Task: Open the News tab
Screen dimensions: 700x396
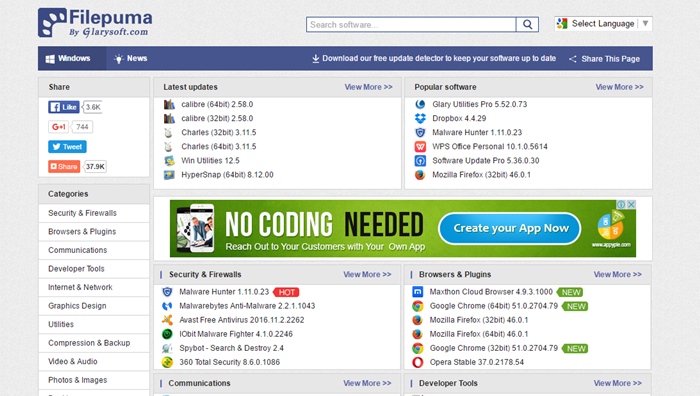Action: tap(130, 58)
